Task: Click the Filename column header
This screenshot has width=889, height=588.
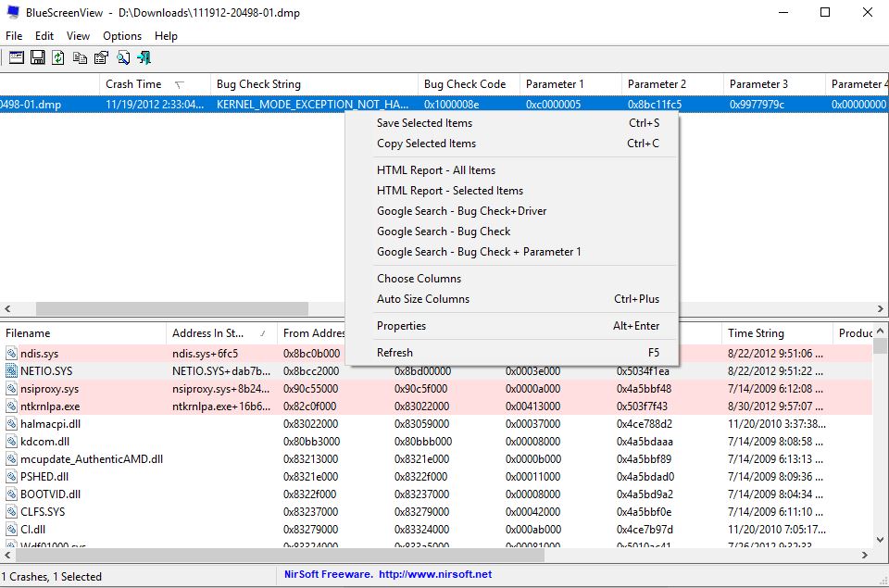Action: [83, 332]
